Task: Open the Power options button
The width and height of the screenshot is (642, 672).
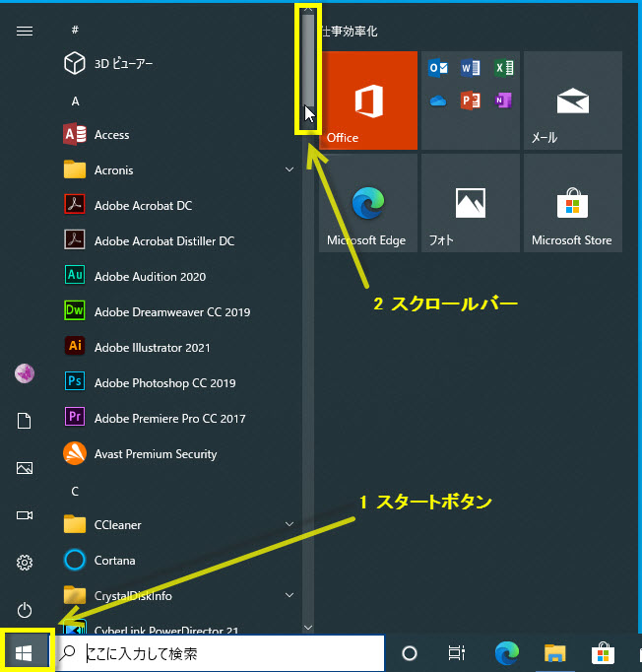Action: click(x=25, y=610)
